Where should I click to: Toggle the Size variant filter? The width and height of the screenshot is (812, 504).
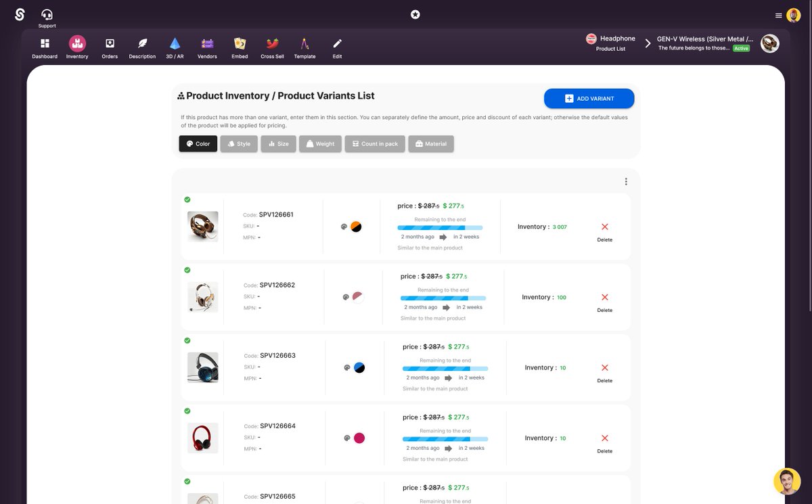point(278,143)
